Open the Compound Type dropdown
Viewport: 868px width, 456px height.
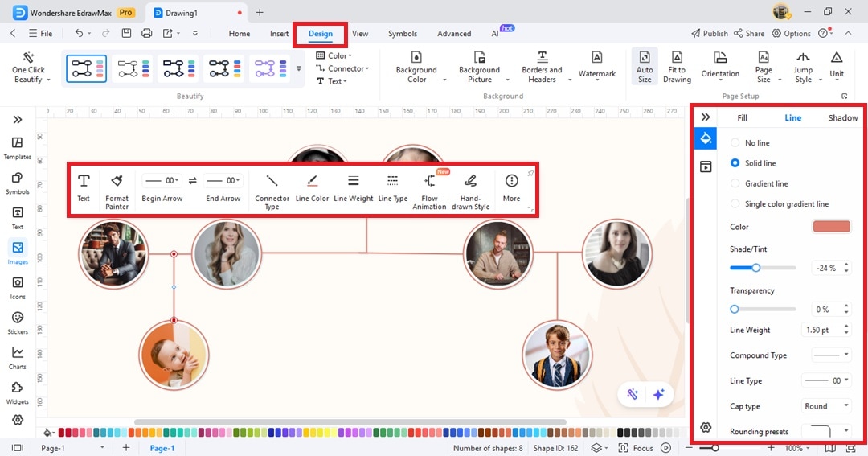[x=831, y=355]
